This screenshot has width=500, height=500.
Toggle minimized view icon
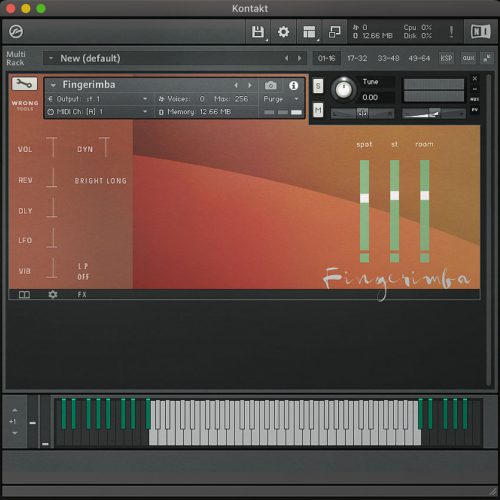point(335,32)
